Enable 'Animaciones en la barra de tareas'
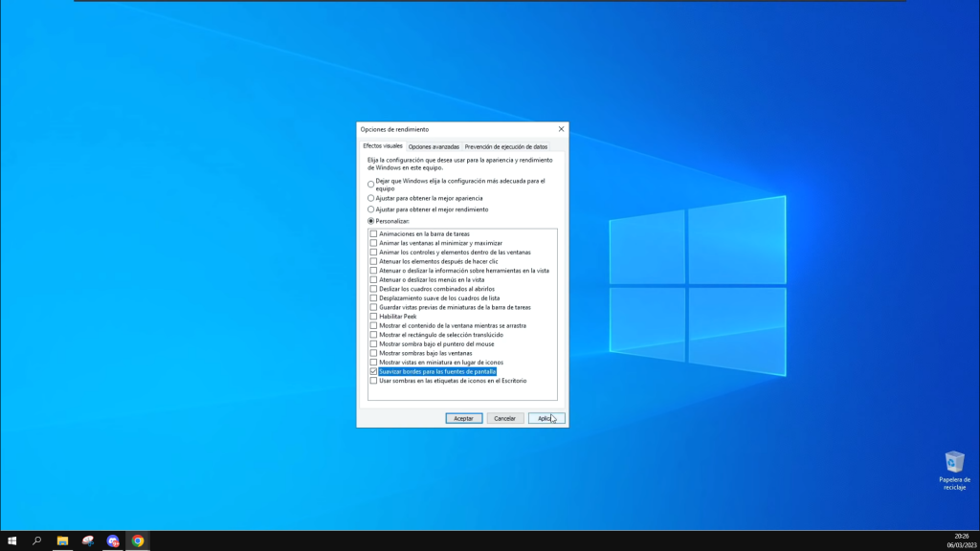The width and height of the screenshot is (980, 551). (373, 233)
